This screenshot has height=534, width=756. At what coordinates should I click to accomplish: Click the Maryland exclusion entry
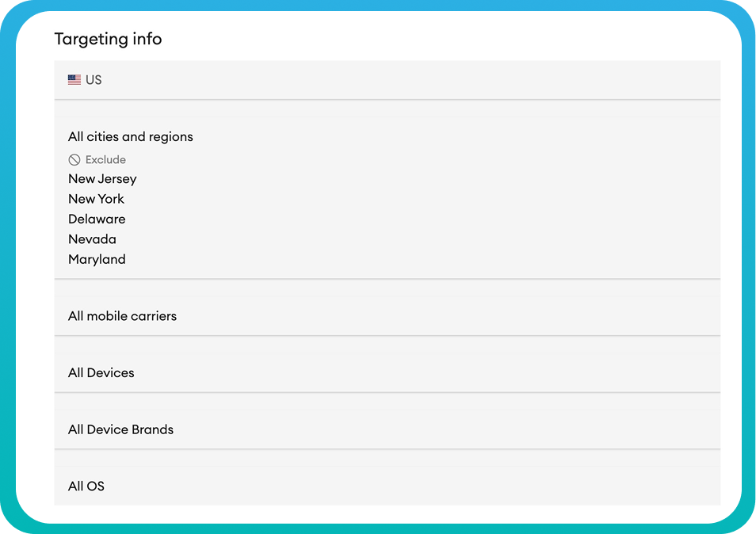97,259
